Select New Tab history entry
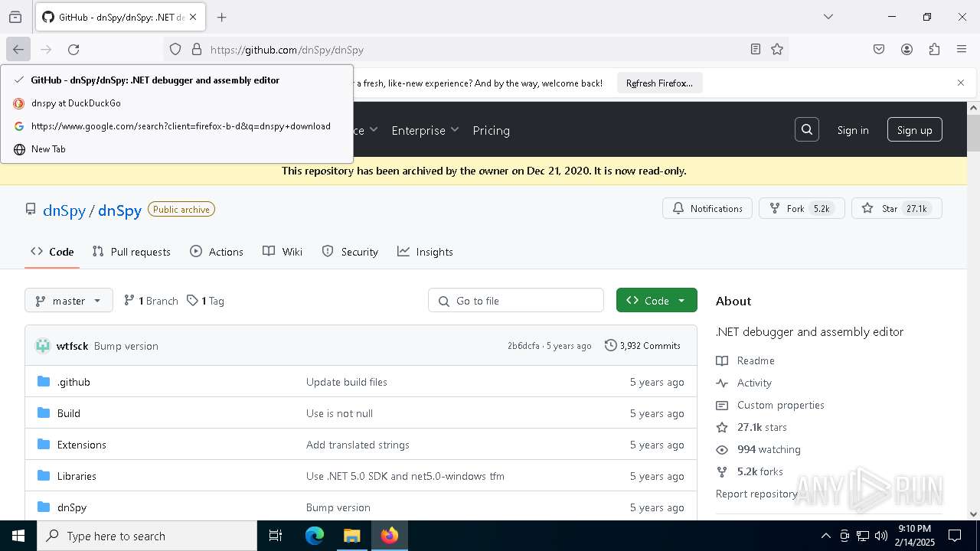This screenshot has width=980, height=551. (177, 149)
